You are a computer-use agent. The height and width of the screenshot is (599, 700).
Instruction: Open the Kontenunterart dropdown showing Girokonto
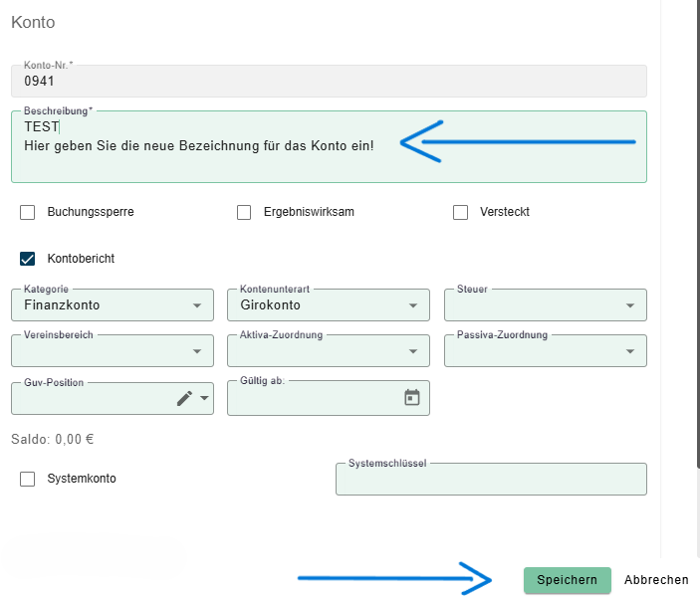[329, 305]
